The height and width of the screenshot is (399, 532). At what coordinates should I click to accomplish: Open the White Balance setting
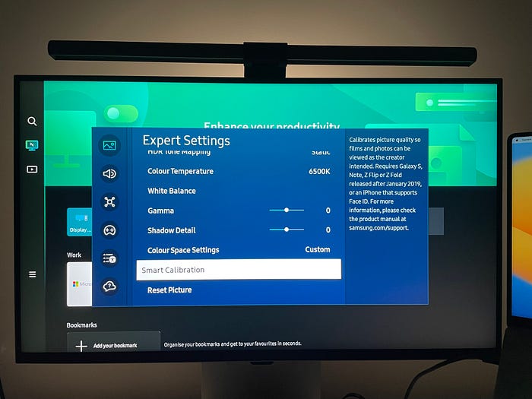coord(239,191)
